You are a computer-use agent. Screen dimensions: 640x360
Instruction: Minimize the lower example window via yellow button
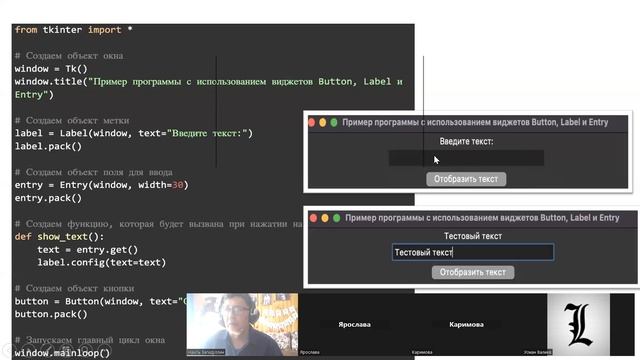[x=325, y=218]
